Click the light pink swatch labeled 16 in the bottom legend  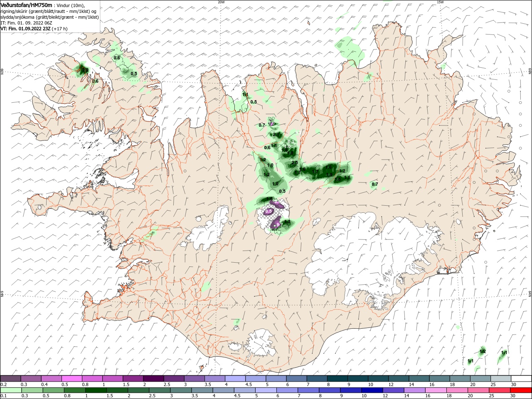pos(436,390)
